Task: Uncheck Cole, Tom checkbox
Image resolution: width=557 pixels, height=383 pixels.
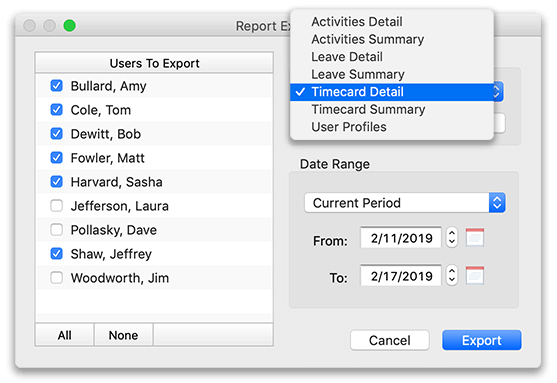Action: 56,110
